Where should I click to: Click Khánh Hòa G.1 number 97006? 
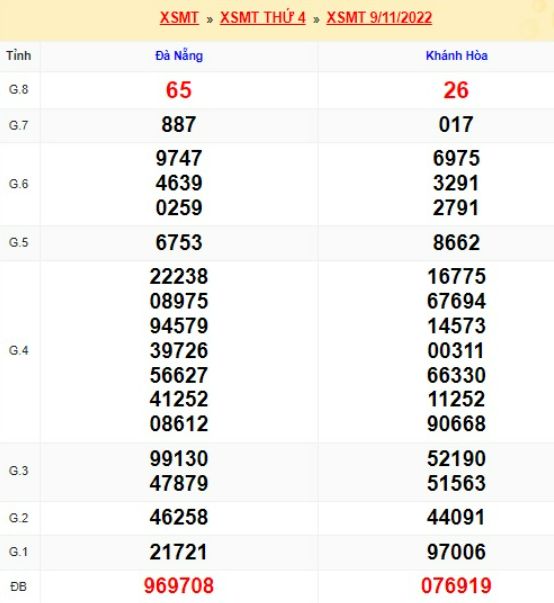[456, 552]
